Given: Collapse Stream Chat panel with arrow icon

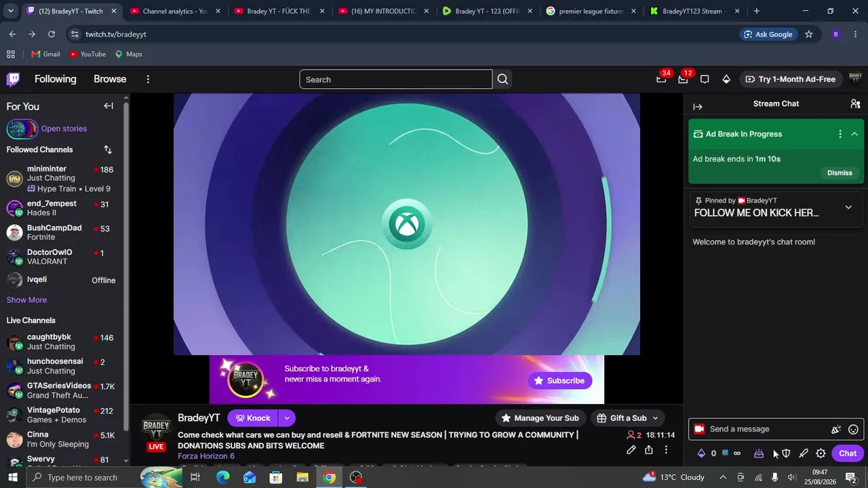Looking at the screenshot, I should (x=698, y=106).
